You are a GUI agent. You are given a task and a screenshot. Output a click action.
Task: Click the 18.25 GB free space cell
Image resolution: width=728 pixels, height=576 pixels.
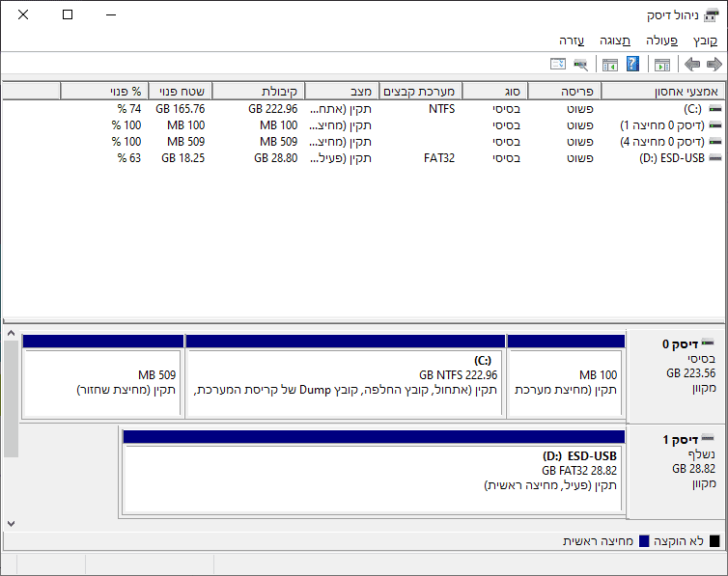click(x=183, y=158)
